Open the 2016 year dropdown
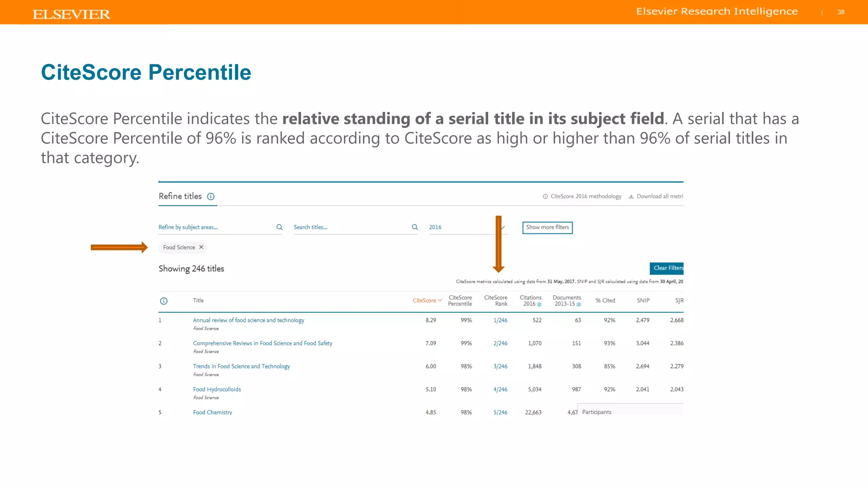 click(467, 227)
